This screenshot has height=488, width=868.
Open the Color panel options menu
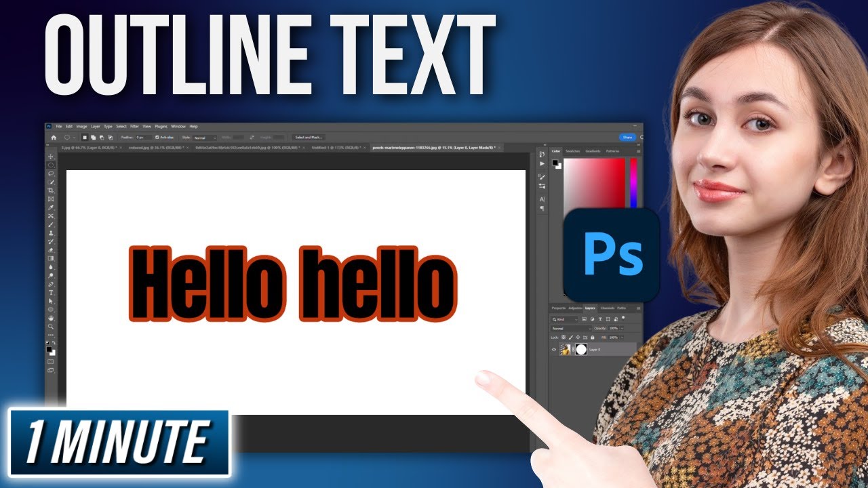(638, 152)
